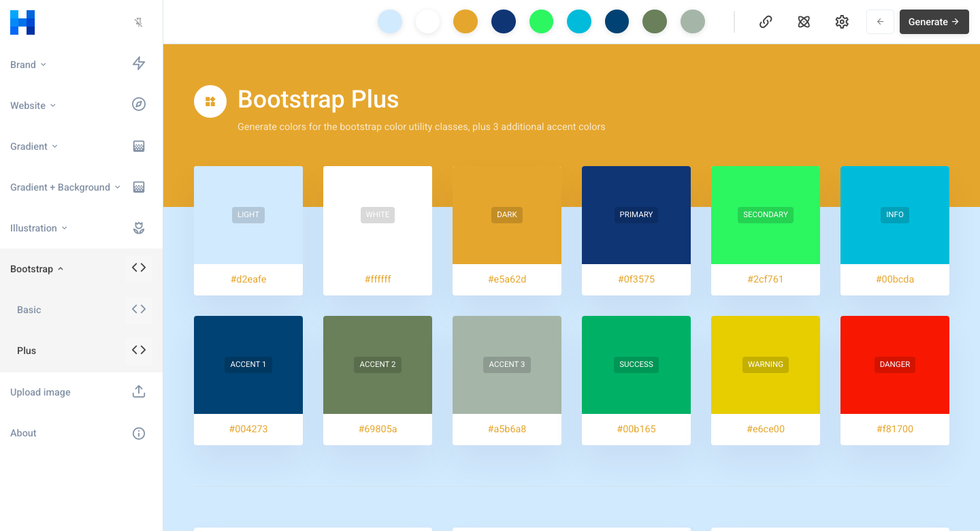Click the flower icon beside Illustration

click(x=139, y=228)
